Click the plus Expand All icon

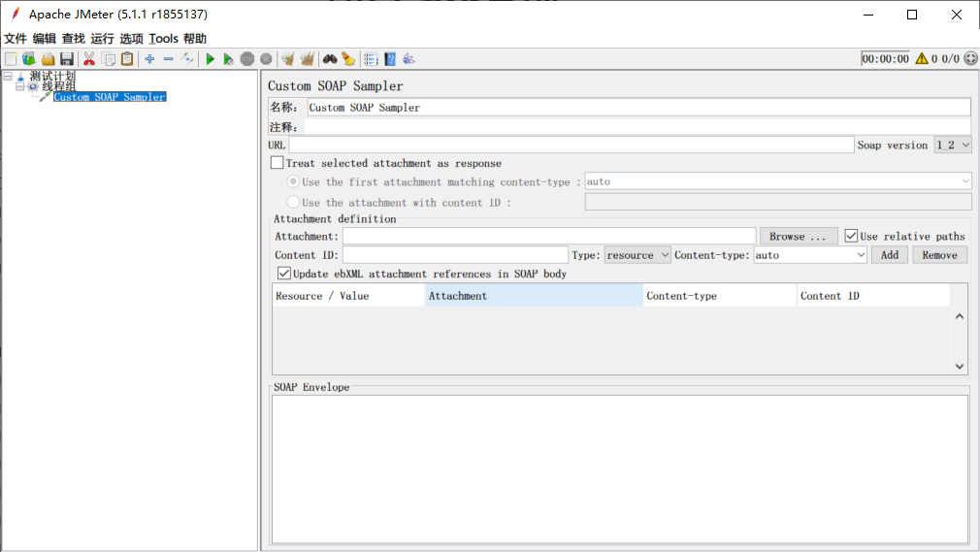149,59
